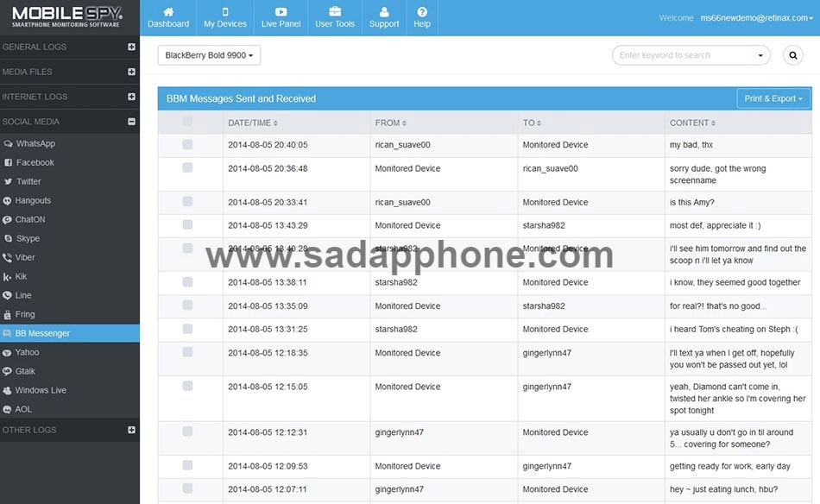The image size is (820, 504).
Task: Check the row with message 'my bad, thx'
Action: (x=187, y=145)
